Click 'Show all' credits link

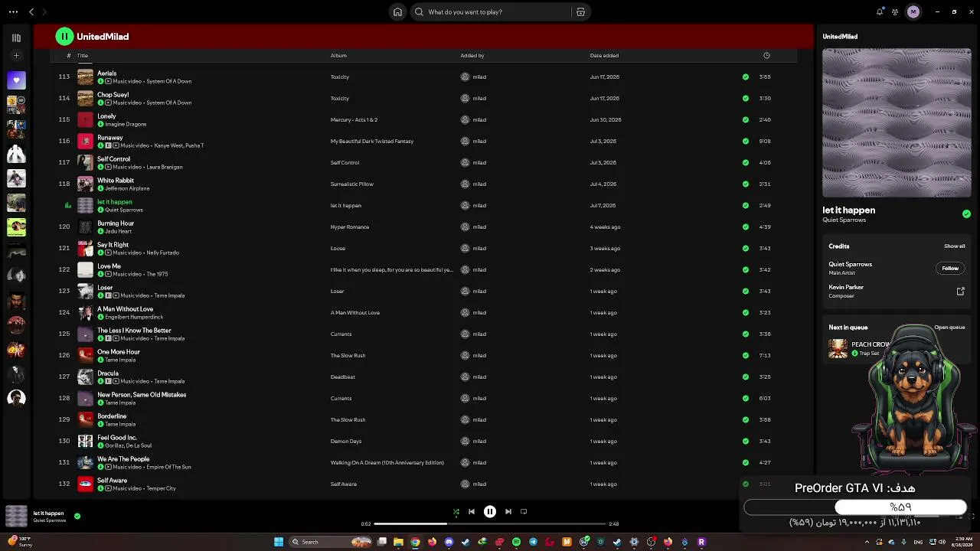(954, 246)
